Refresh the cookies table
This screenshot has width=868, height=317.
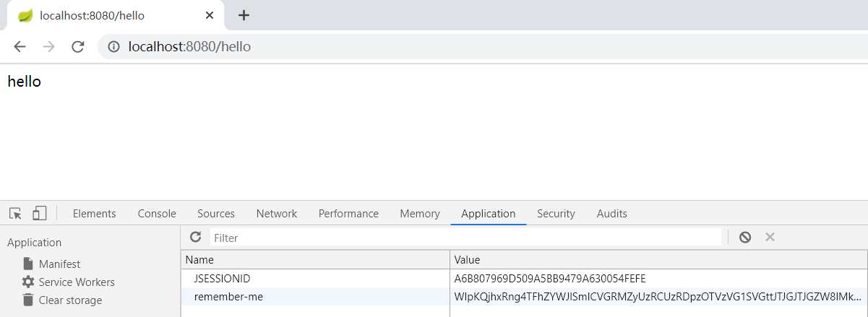tap(195, 237)
